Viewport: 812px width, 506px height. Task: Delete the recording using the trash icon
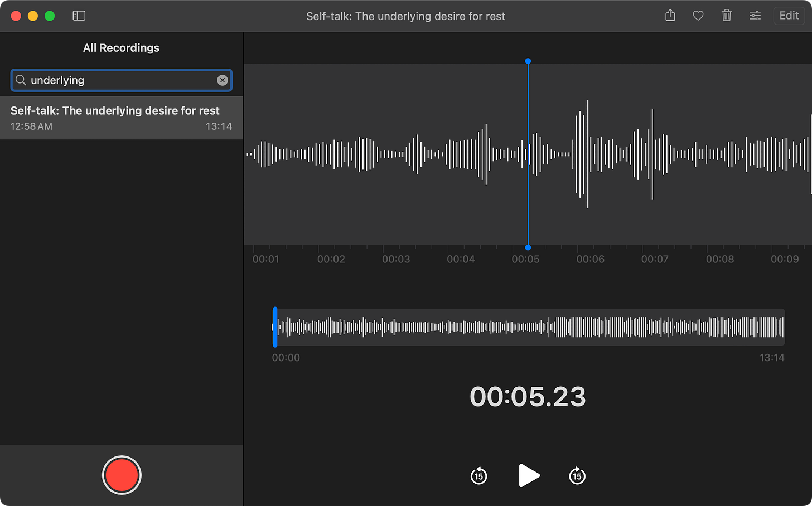pyautogui.click(x=727, y=16)
